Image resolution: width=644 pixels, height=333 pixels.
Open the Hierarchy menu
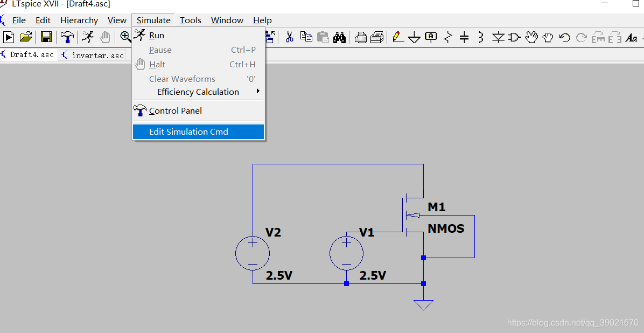point(79,20)
